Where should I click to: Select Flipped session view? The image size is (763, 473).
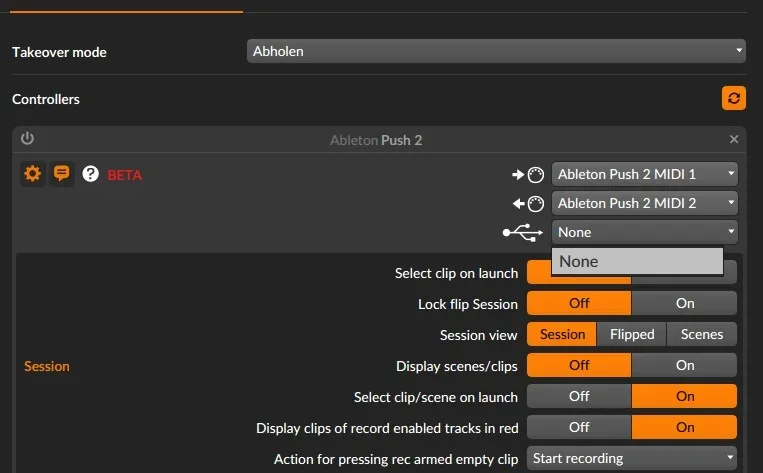coord(632,334)
